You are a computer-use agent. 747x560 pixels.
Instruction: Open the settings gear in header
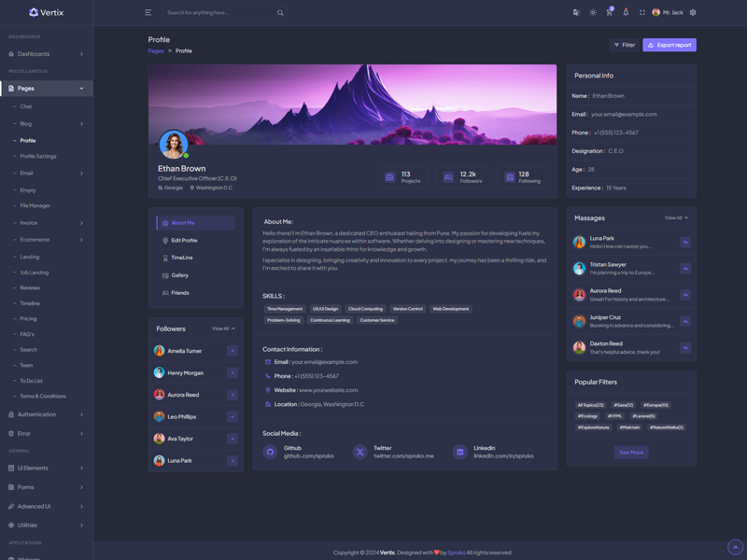point(693,12)
